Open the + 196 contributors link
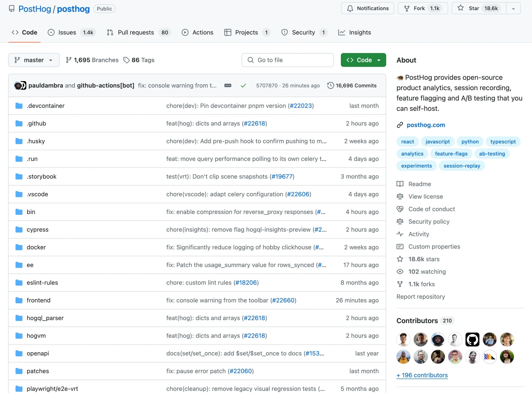 click(x=422, y=375)
